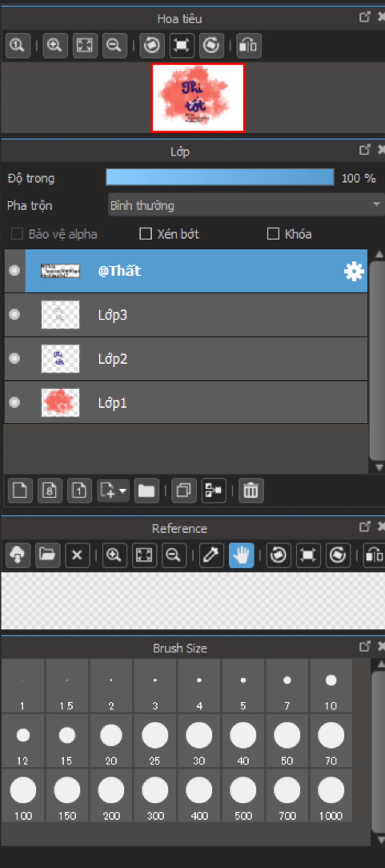Hide the Lớp2 layer visibility dot

coord(14,358)
